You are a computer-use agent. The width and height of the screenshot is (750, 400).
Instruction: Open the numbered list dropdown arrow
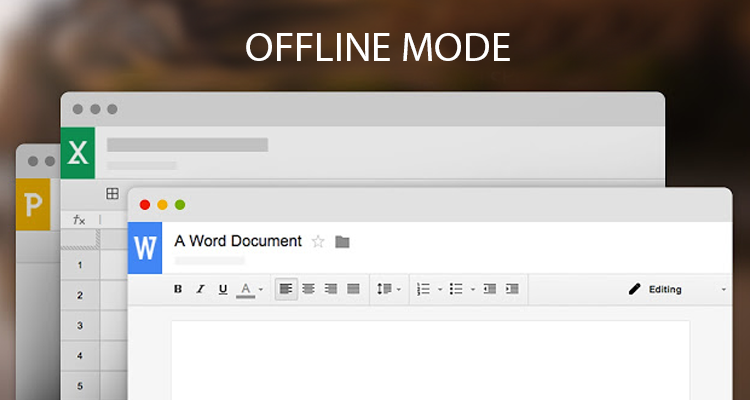(x=440, y=289)
